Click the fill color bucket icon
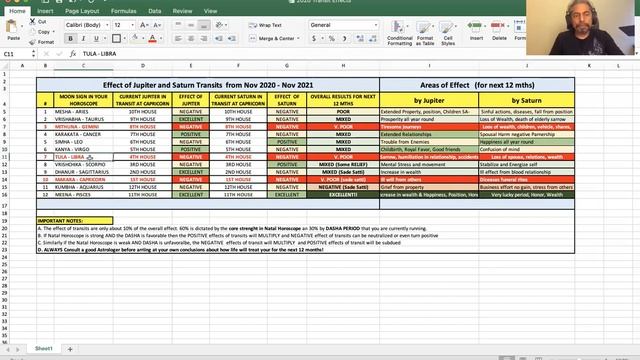 [x=135, y=38]
